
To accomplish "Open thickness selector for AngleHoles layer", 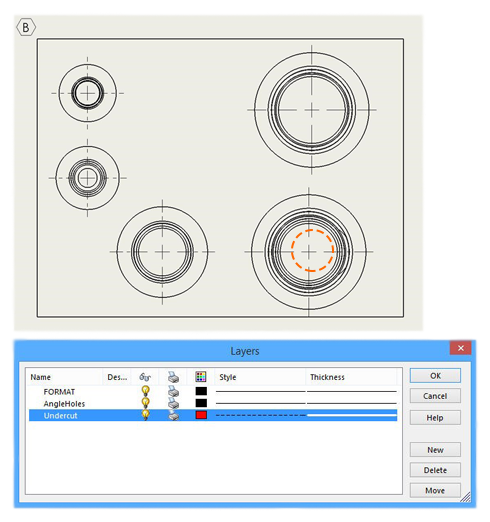I will click(352, 403).
